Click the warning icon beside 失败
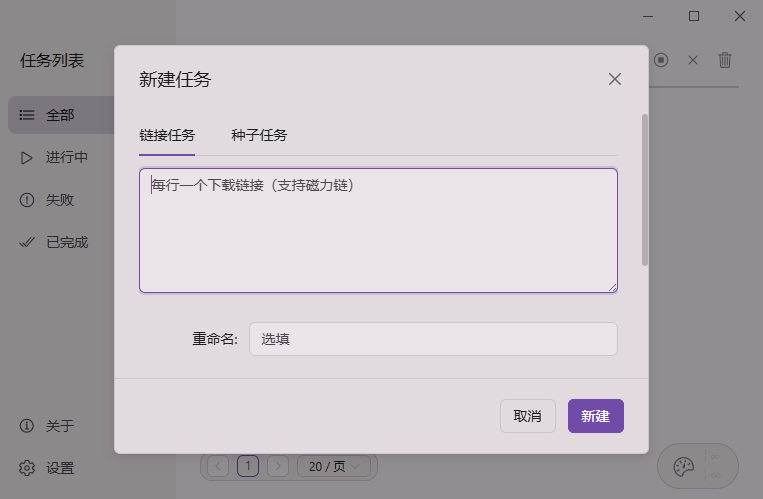Image resolution: width=763 pixels, height=499 pixels. [x=27, y=200]
